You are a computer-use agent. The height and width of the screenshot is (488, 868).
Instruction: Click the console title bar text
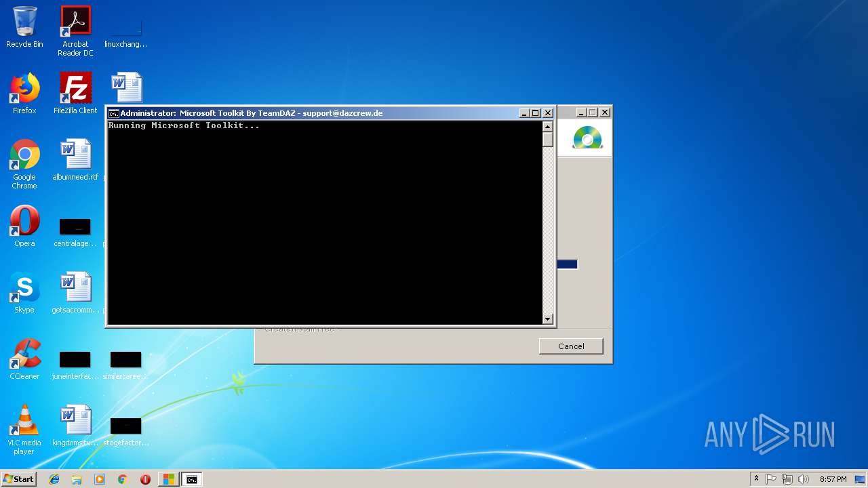pos(252,113)
